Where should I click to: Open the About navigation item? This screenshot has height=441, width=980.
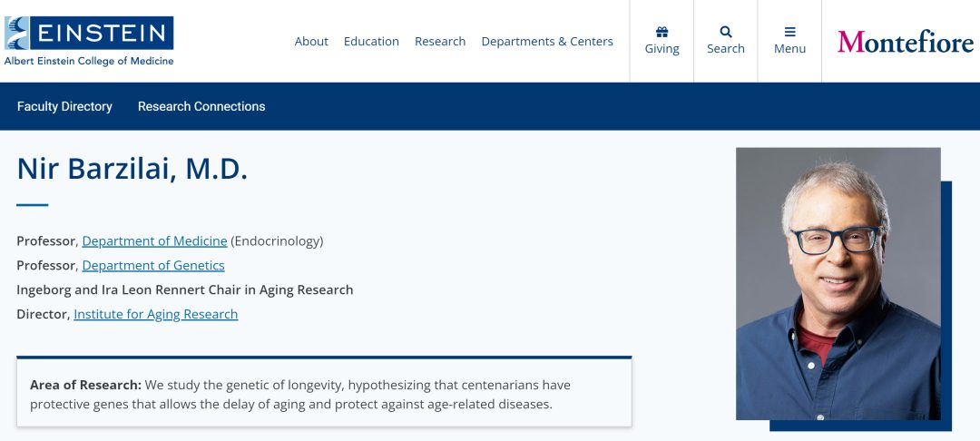[311, 42]
